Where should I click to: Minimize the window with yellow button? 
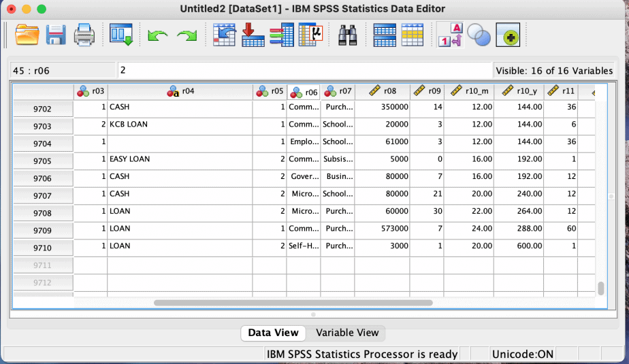(x=27, y=10)
